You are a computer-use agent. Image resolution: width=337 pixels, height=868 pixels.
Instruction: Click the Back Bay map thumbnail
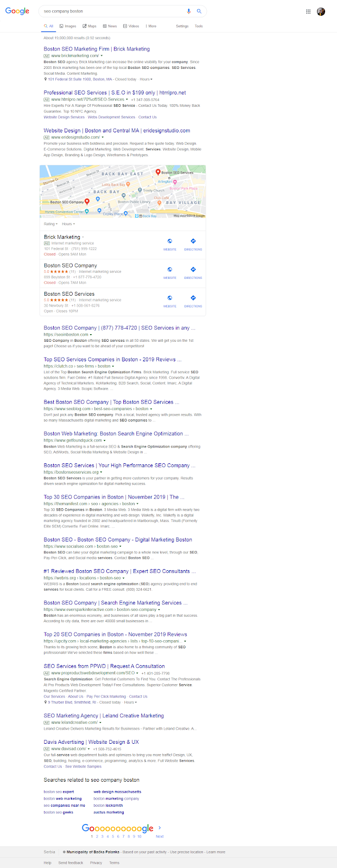coord(123,192)
